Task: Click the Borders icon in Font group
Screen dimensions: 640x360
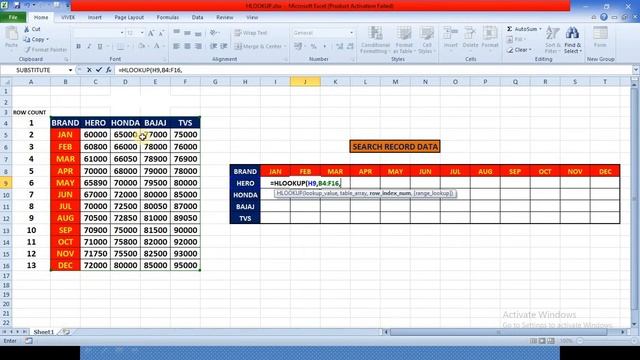Action: coord(120,47)
